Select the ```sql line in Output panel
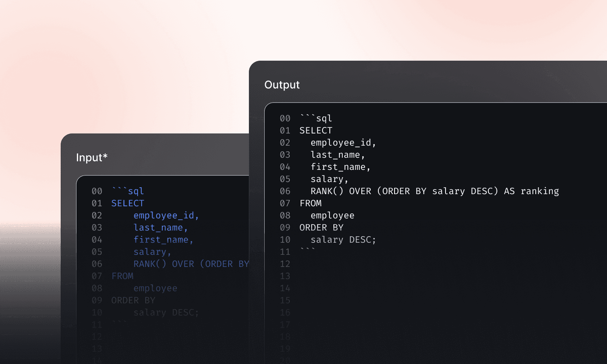Image resolution: width=607 pixels, height=364 pixels. coord(316,118)
